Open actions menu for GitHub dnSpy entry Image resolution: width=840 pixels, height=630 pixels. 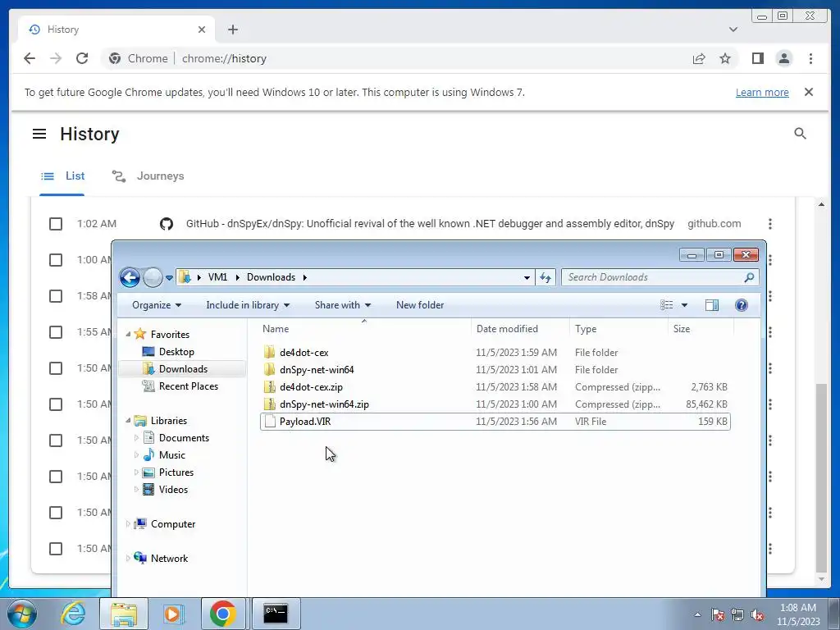tap(769, 224)
